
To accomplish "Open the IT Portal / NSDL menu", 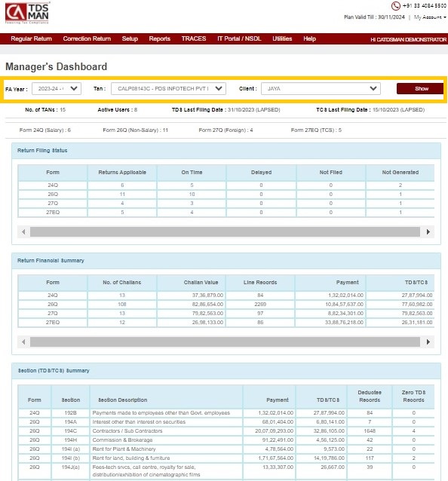I will pos(239,38).
